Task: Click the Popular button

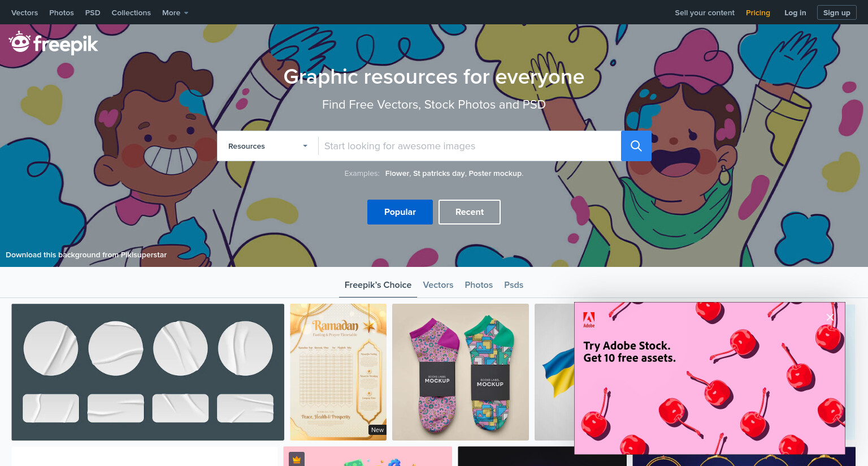Action: [400, 212]
